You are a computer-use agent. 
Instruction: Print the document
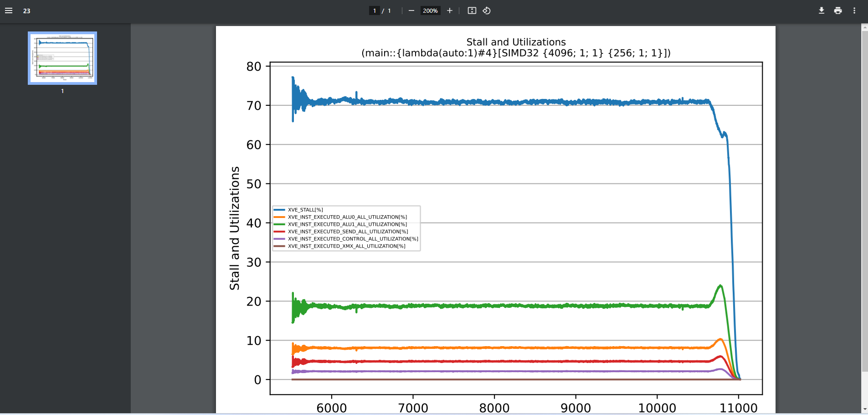point(838,10)
